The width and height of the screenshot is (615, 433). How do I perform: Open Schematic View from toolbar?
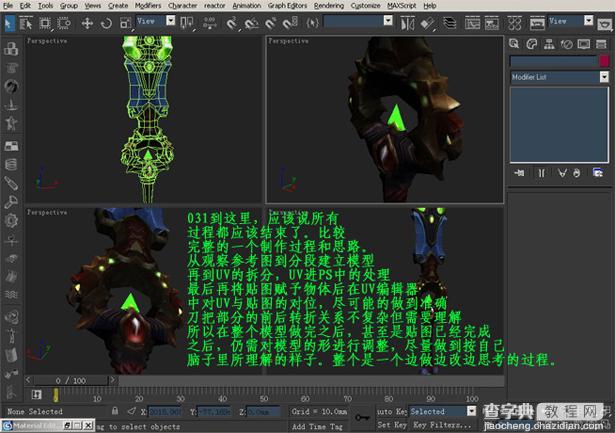pyautogui.click(x=491, y=24)
